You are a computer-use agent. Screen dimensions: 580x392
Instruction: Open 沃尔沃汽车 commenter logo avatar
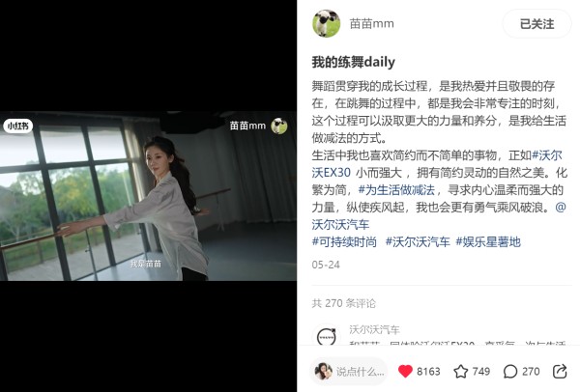[x=327, y=335]
